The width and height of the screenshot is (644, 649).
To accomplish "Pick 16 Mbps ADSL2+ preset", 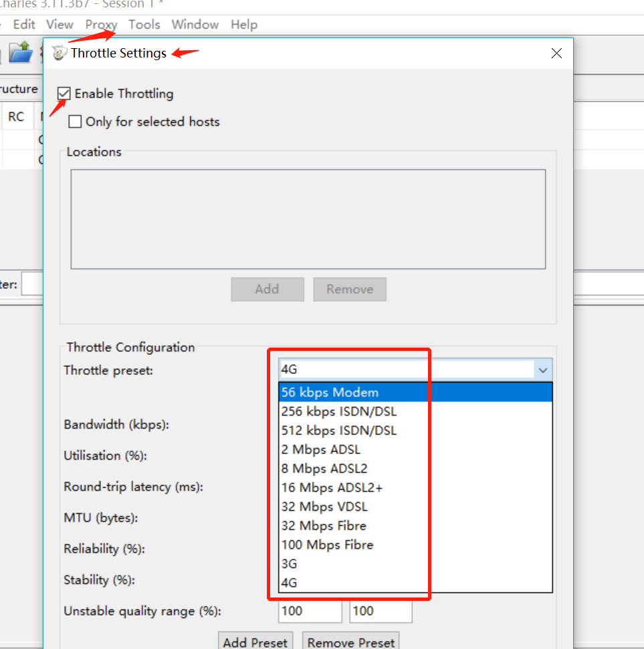I will point(415,487).
